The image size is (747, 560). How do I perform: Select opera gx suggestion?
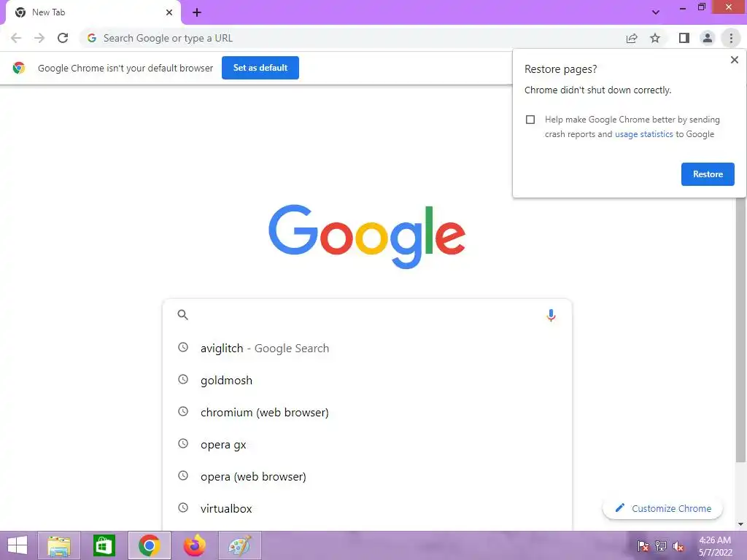[367, 444]
